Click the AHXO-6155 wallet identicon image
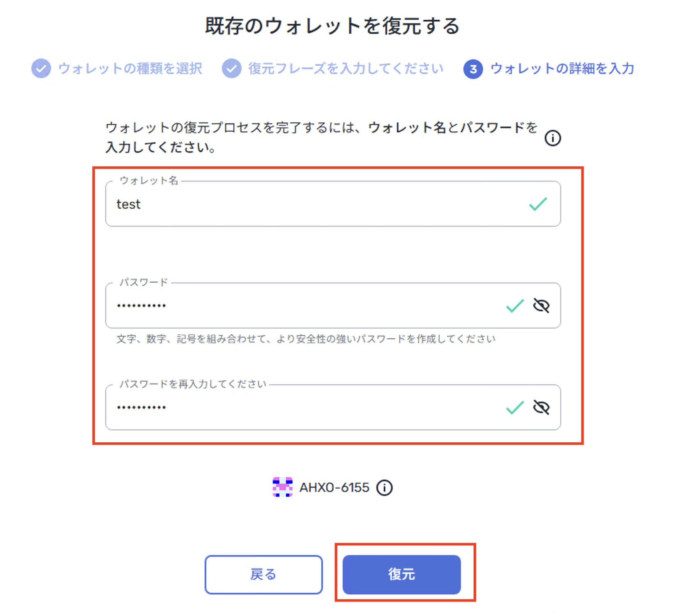The width and height of the screenshot is (682, 616). pyautogui.click(x=283, y=487)
